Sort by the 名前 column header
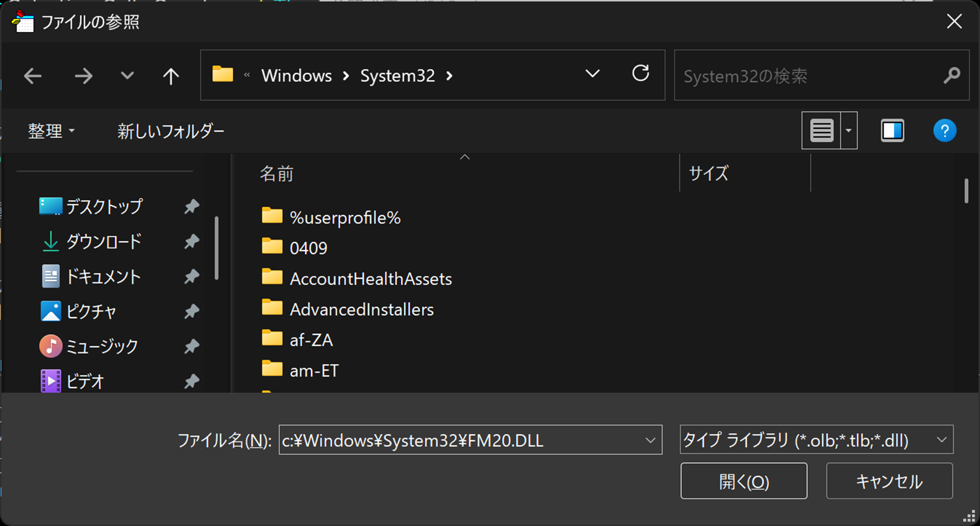 (x=277, y=174)
